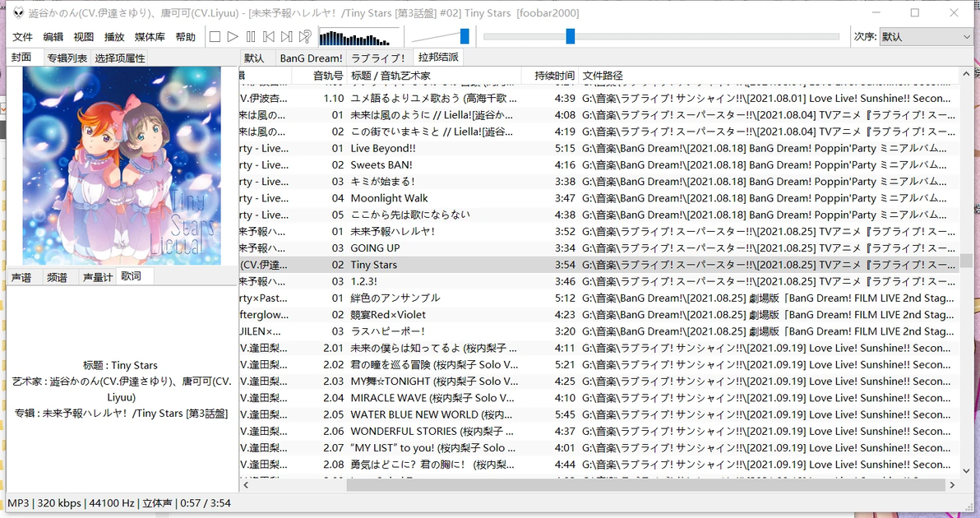Select the Moonlight Walk track row
The image size is (980, 518).
click(599, 198)
